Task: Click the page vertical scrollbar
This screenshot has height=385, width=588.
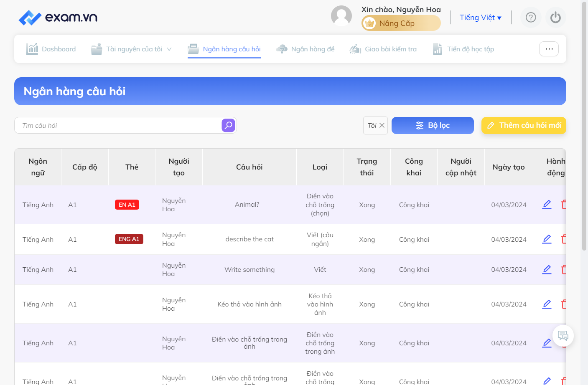Action: pos(584,125)
